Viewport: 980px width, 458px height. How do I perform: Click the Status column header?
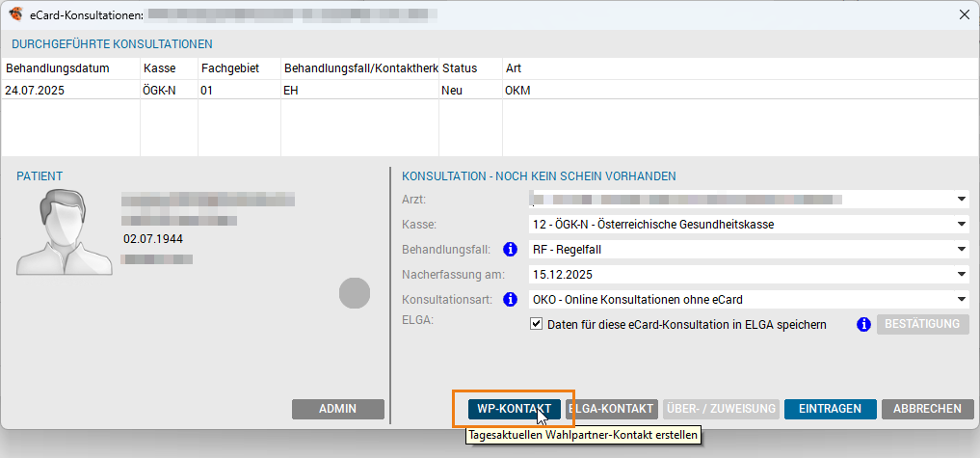460,68
